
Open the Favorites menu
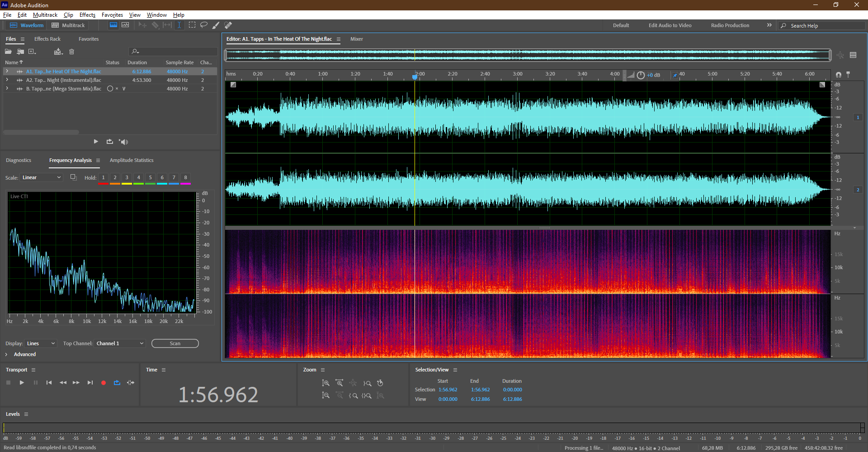click(x=112, y=15)
